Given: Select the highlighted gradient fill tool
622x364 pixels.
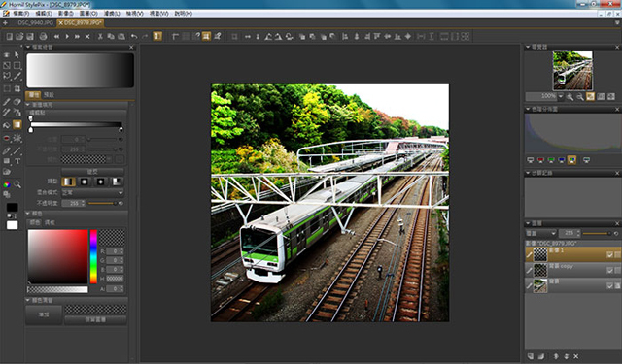Looking at the screenshot, I should click(x=17, y=125).
